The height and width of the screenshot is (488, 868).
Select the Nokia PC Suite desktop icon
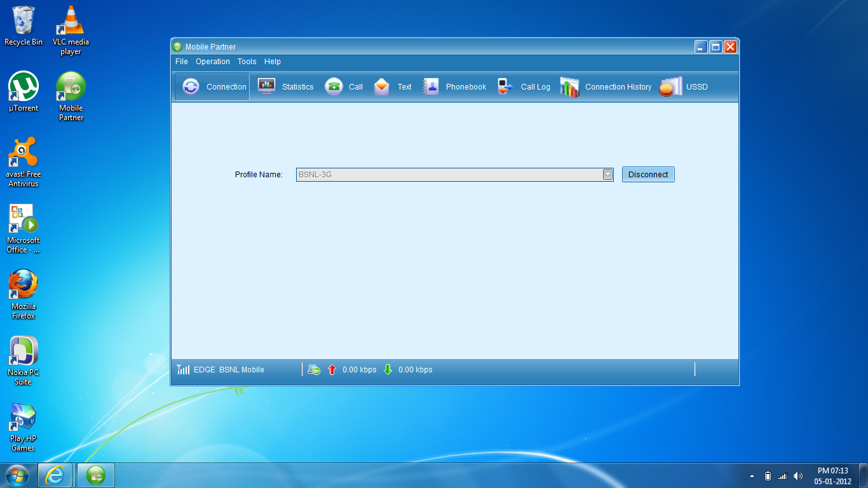24,360
